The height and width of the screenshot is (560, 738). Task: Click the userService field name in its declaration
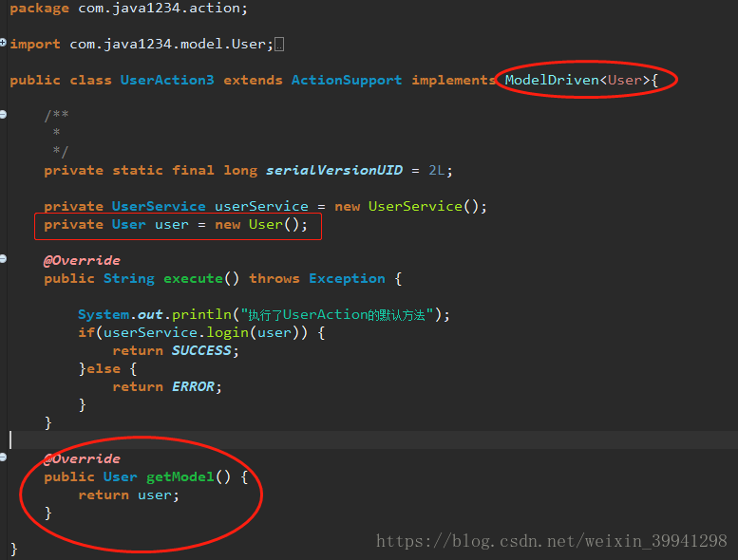click(x=262, y=206)
